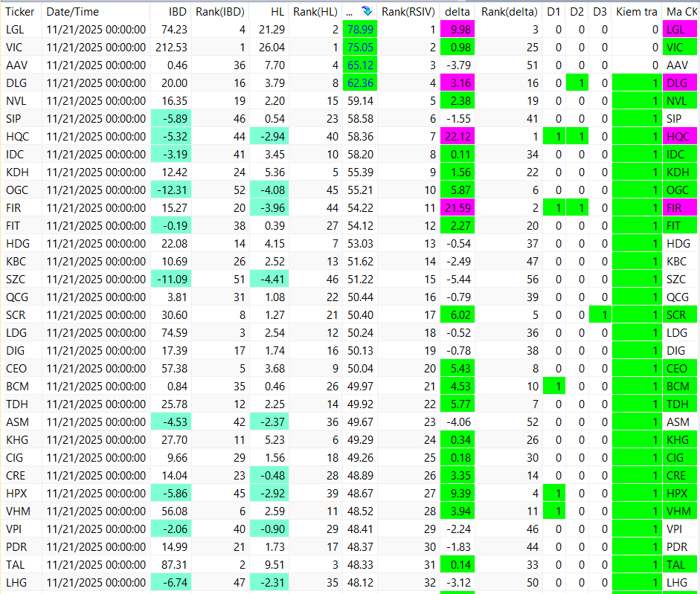Click the Date/Time cell of KDH row
This screenshot has width=700, height=594.
pos(96,172)
